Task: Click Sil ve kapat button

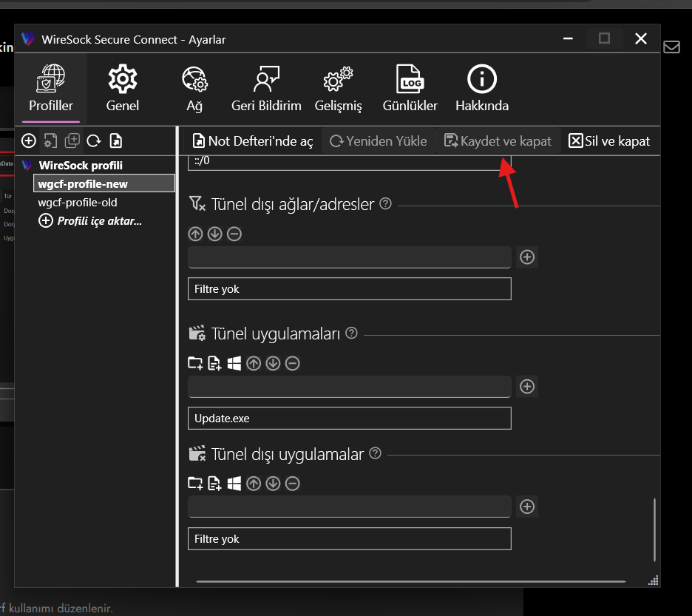Action: 609,141
